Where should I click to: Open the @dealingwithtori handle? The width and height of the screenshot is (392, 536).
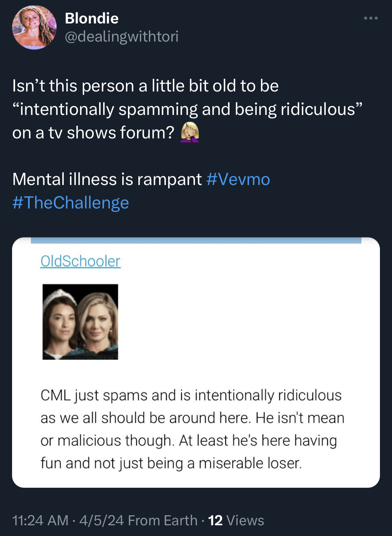[122, 37]
